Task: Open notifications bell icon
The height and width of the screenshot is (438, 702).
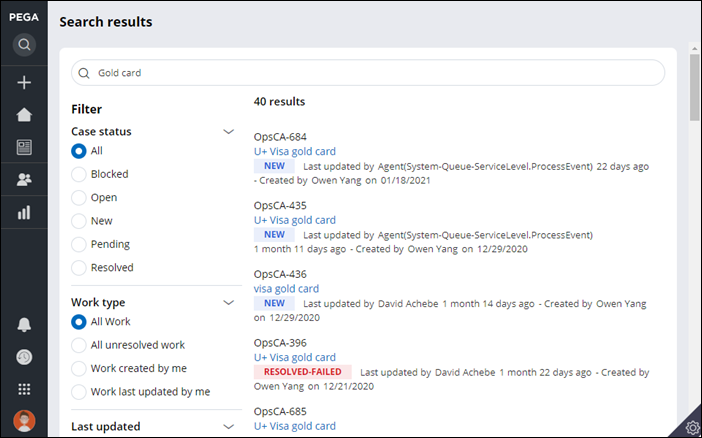Action: pos(24,325)
